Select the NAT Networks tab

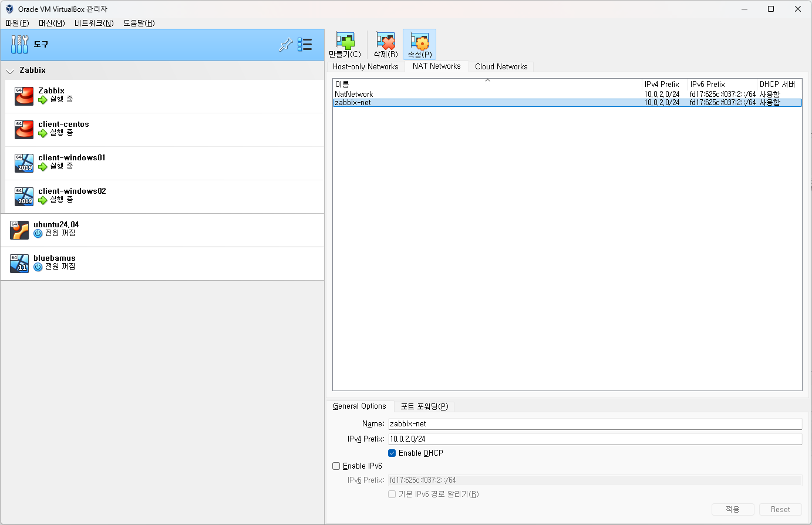(x=437, y=66)
